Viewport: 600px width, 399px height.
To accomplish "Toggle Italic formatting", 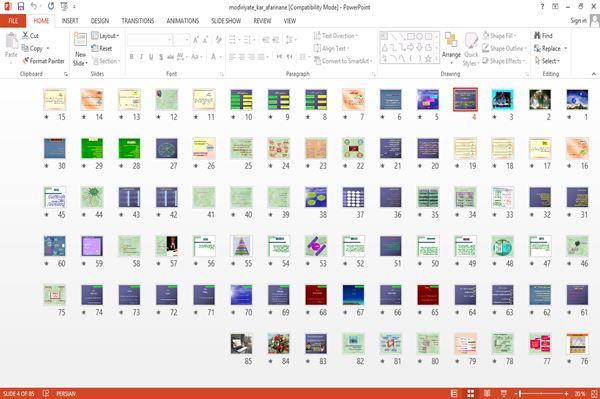I will point(141,57).
